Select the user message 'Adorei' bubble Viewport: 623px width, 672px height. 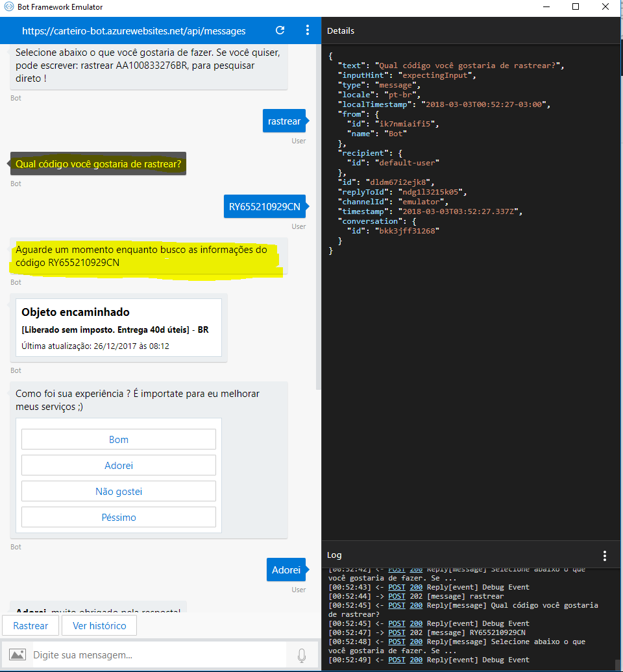(x=286, y=570)
